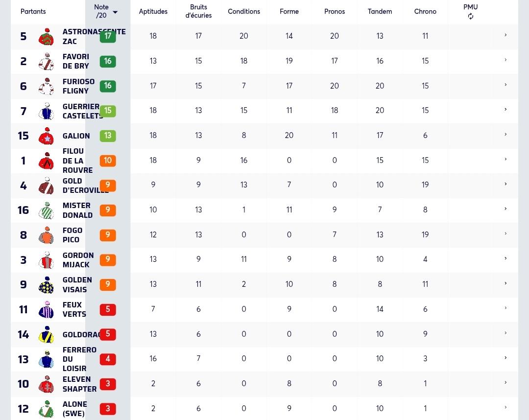Click the PMU refresh icon
The width and height of the screenshot is (529, 420).
470,16
